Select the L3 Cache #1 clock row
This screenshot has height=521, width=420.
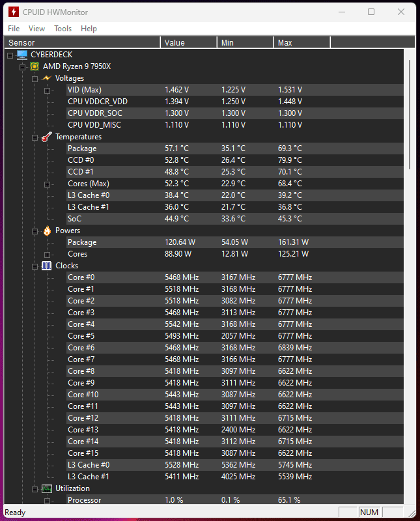[235, 477]
